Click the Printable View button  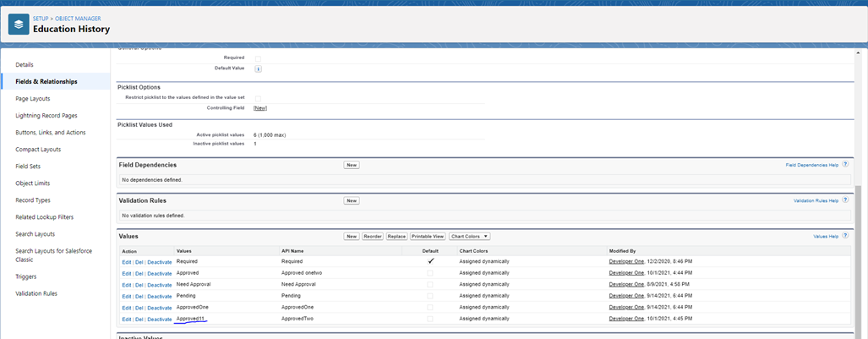point(428,237)
